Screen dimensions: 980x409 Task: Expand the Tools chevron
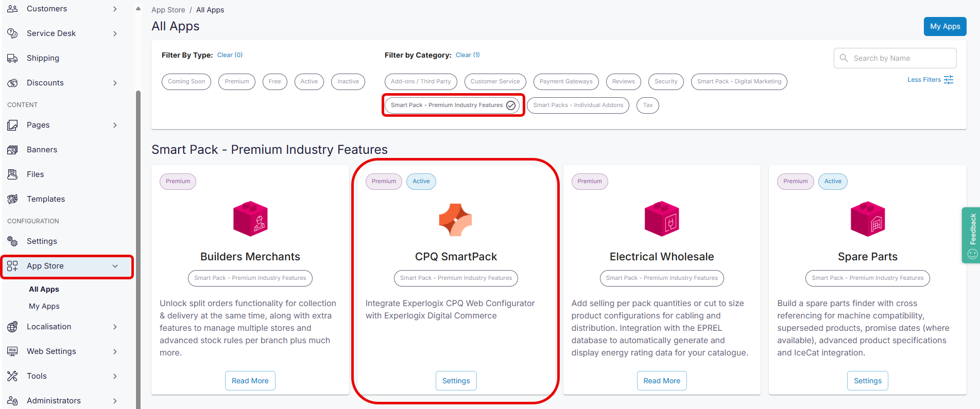click(115, 376)
